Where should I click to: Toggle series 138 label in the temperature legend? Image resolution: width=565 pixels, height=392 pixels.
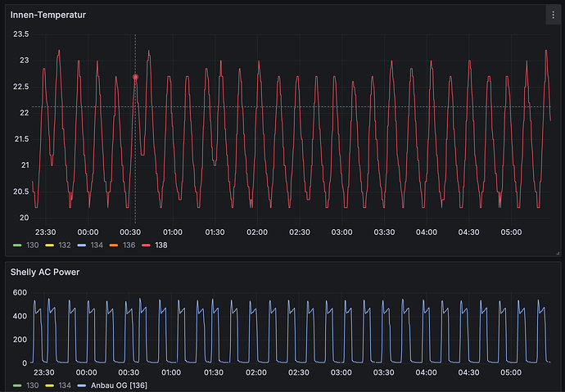pyautogui.click(x=161, y=245)
